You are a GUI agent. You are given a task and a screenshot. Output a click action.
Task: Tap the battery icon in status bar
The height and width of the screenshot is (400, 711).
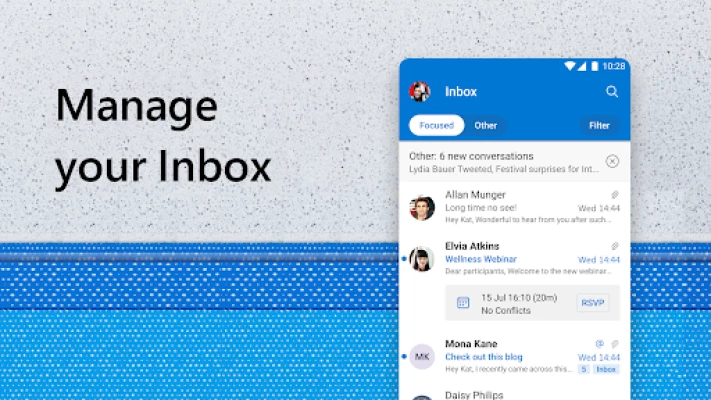pos(595,66)
